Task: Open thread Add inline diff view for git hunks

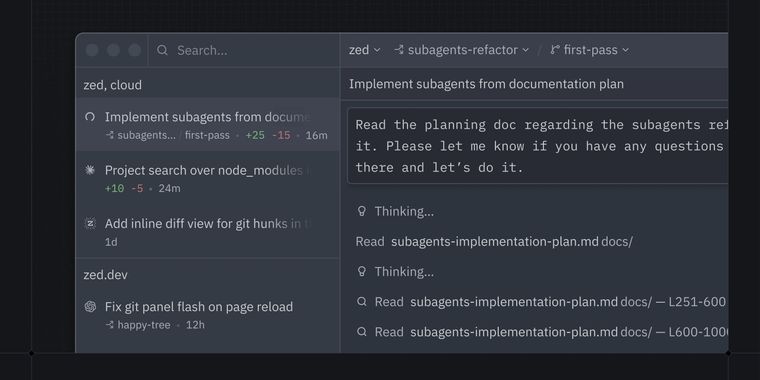Action: [207, 232]
